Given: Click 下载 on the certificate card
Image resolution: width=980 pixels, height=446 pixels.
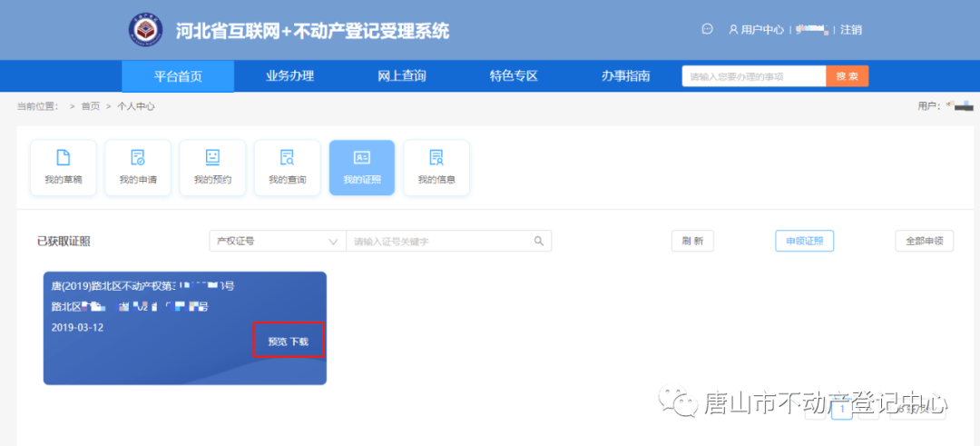Looking at the screenshot, I should (299, 342).
